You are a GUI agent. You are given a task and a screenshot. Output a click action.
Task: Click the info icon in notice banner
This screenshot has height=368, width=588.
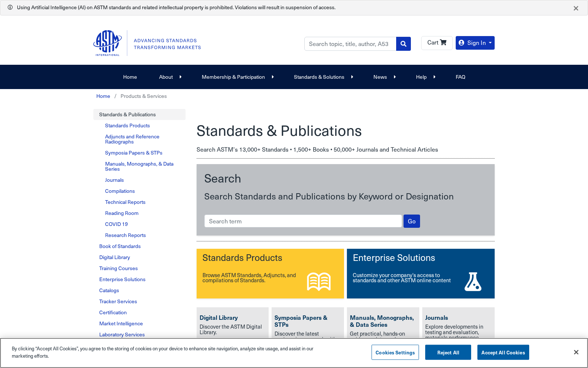[x=10, y=7]
